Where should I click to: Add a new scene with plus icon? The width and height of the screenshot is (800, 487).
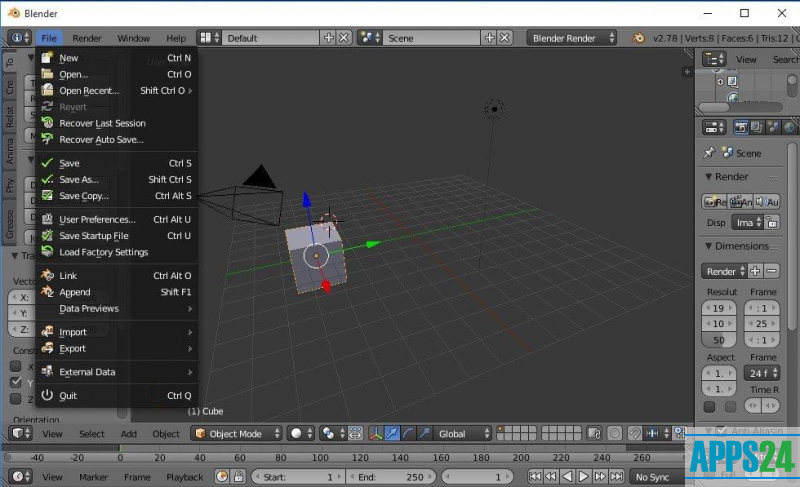[x=489, y=38]
